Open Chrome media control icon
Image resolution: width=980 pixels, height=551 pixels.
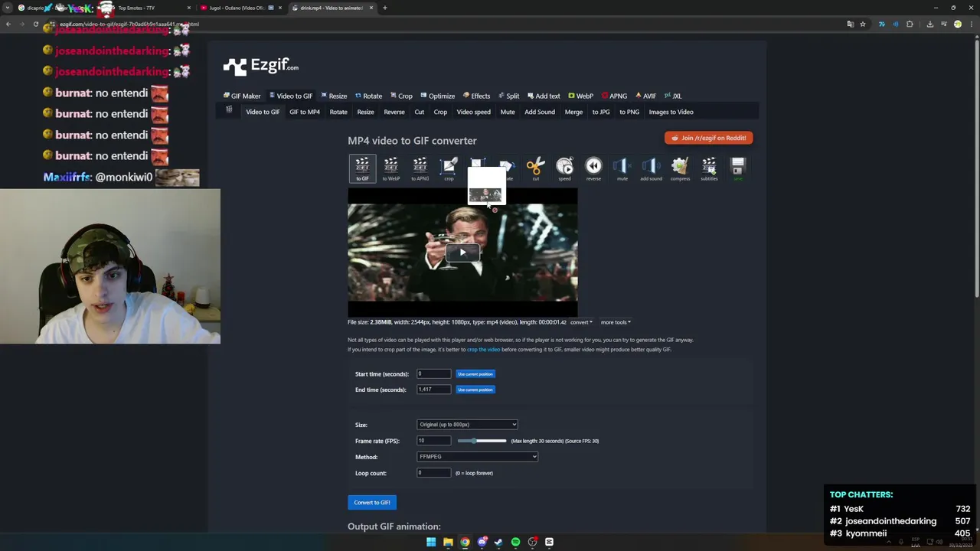click(943, 24)
